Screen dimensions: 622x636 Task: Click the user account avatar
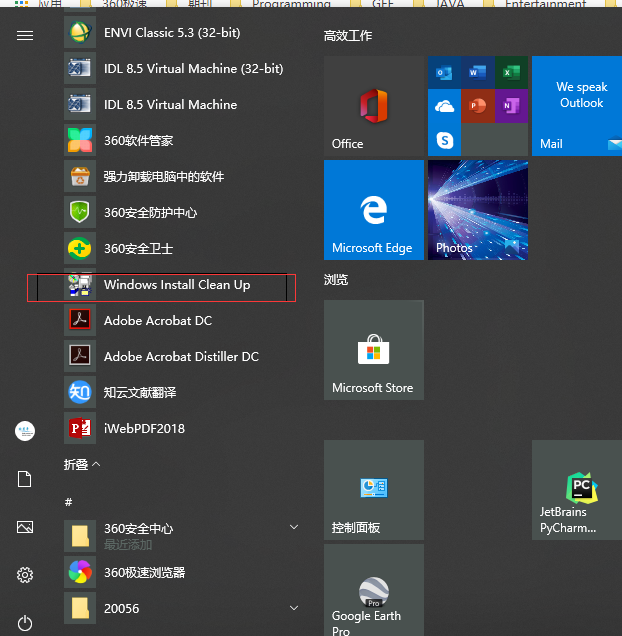[x=25, y=431]
